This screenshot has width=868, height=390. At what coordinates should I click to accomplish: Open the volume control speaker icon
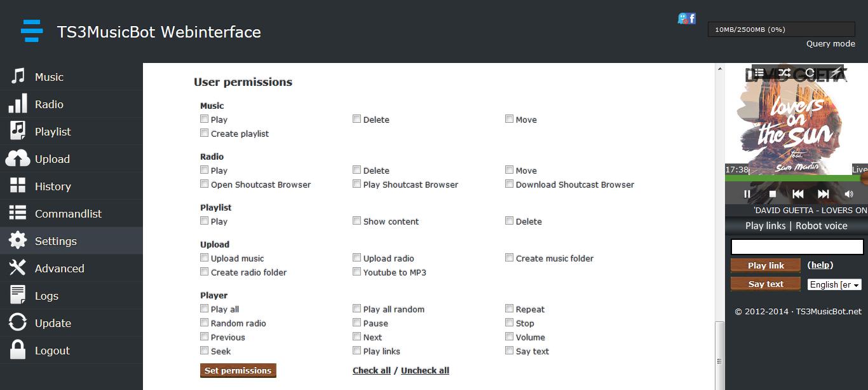tap(849, 194)
